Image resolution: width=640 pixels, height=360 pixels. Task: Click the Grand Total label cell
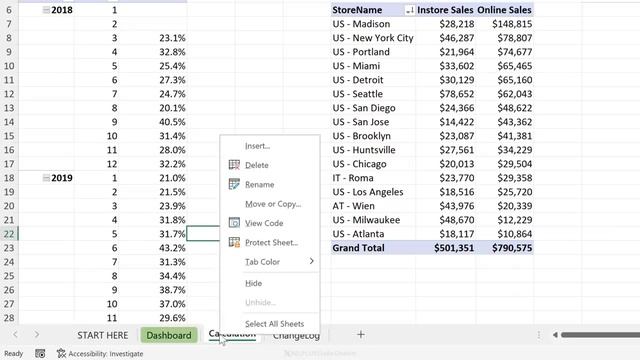[373, 248]
